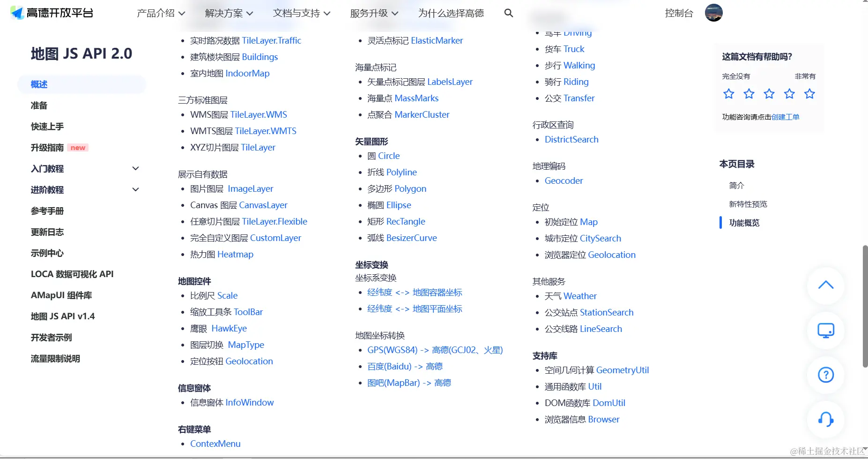Image resolution: width=868 pixels, height=459 pixels.
Task: Rate the document five stars
Action: pos(809,94)
